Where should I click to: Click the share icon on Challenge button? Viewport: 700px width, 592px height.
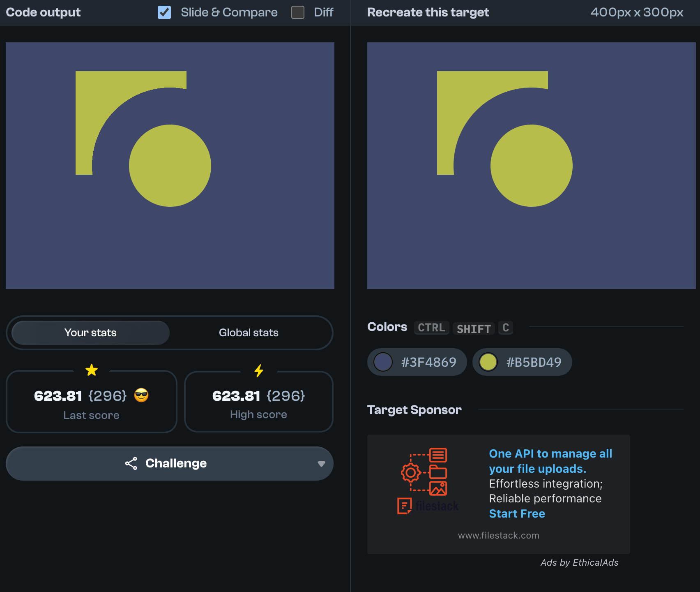coord(131,463)
